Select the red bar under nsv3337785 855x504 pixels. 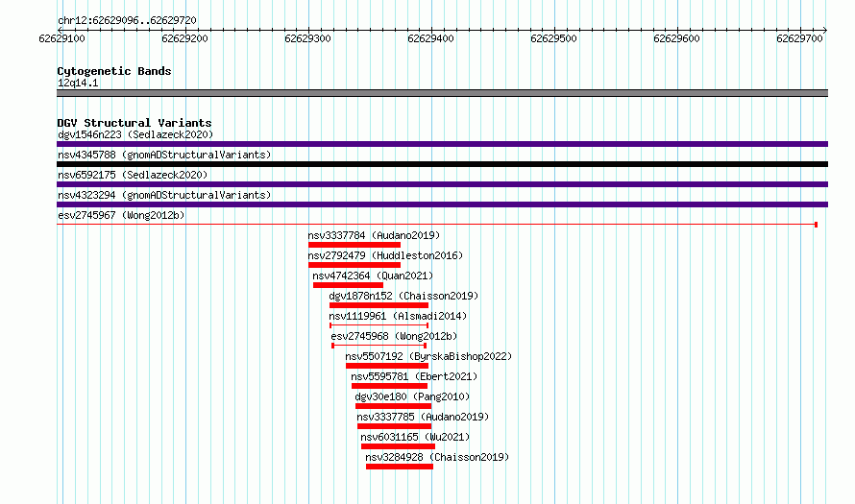[x=394, y=426]
